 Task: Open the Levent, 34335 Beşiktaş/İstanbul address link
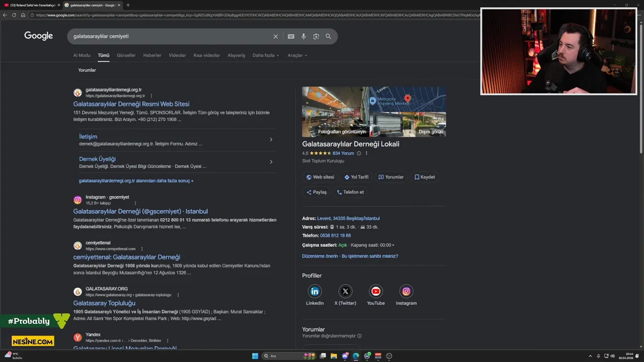tap(348, 218)
